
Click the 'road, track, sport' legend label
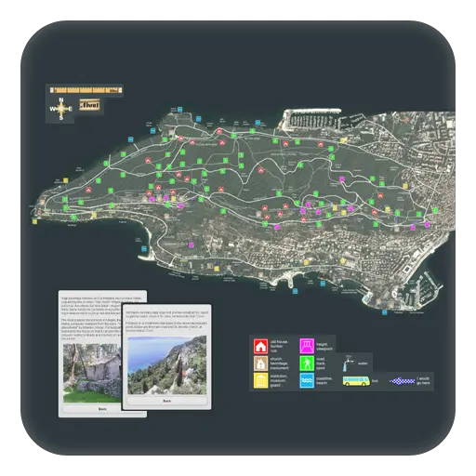click(321, 364)
